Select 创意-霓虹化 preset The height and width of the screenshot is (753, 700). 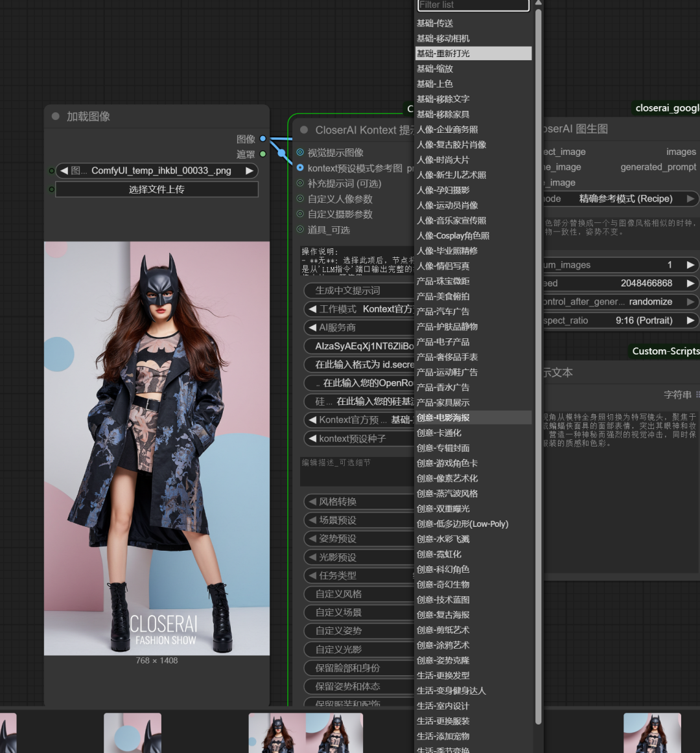click(473, 553)
